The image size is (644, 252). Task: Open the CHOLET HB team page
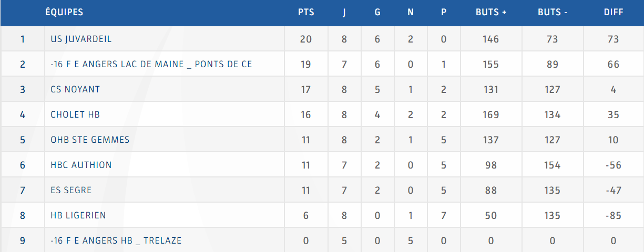[x=75, y=115]
